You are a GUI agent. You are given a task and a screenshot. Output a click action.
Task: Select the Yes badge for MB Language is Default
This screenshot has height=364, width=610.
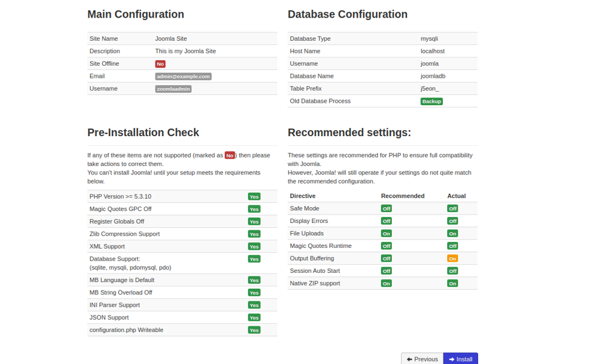click(x=254, y=280)
